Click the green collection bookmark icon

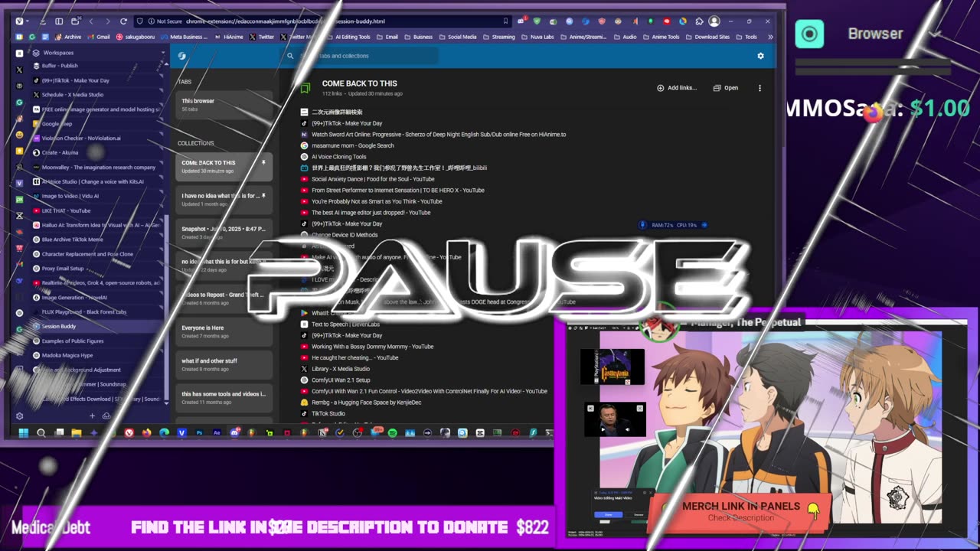click(305, 88)
